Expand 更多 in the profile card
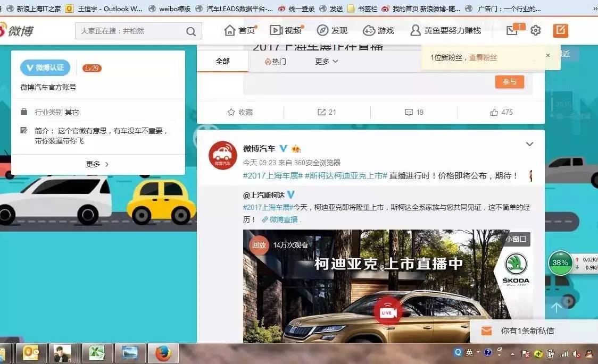This screenshot has height=364, width=598. tap(98, 164)
